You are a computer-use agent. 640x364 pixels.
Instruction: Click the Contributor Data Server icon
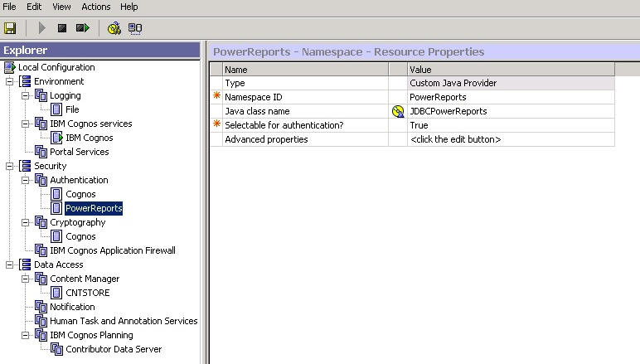56,349
